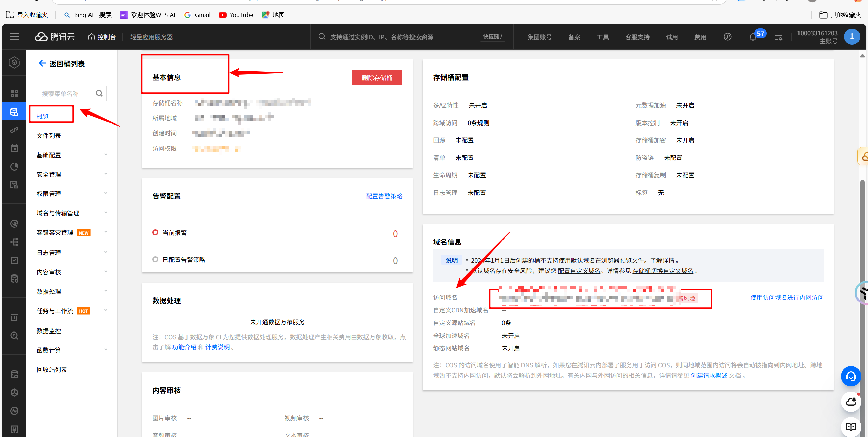Select the object storage sidebar icon
This screenshot has height=437, width=868.
coord(14,112)
